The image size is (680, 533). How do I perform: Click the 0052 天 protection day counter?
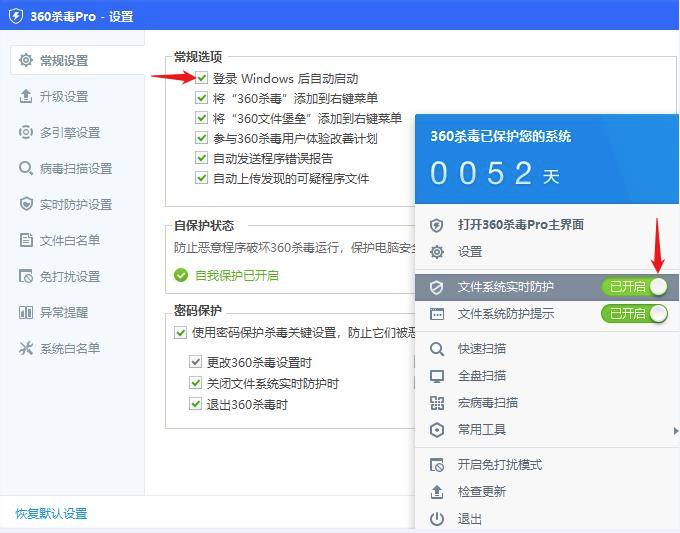(x=494, y=174)
